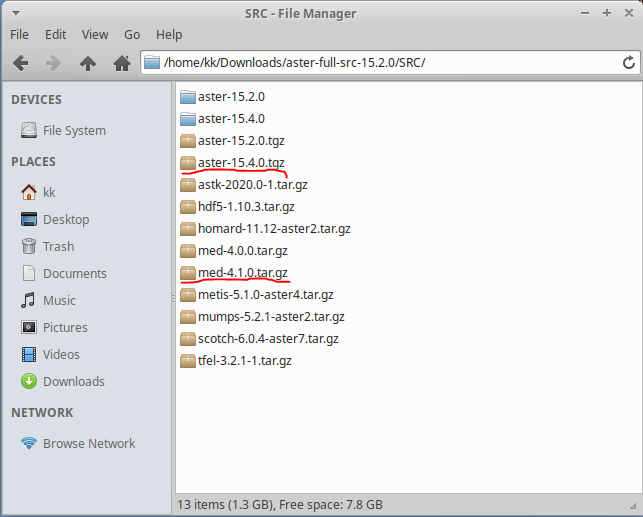Click the kk home icon in sidebar

click(x=29, y=192)
